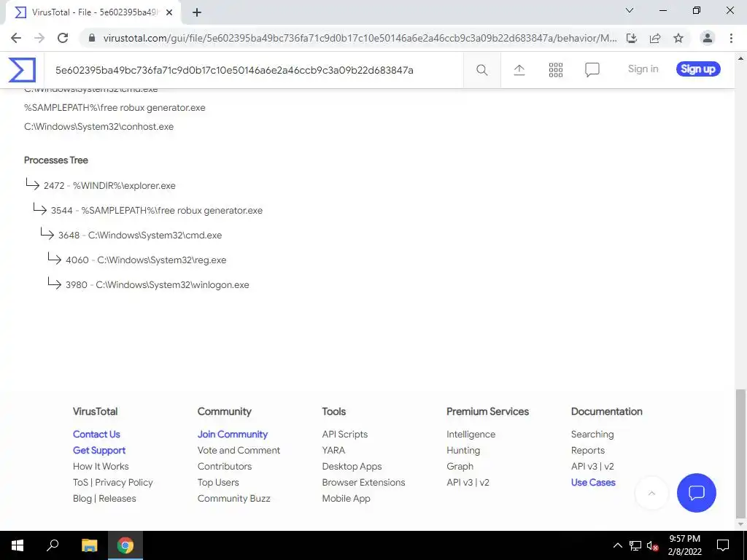Open the Intelligence link

click(x=471, y=435)
